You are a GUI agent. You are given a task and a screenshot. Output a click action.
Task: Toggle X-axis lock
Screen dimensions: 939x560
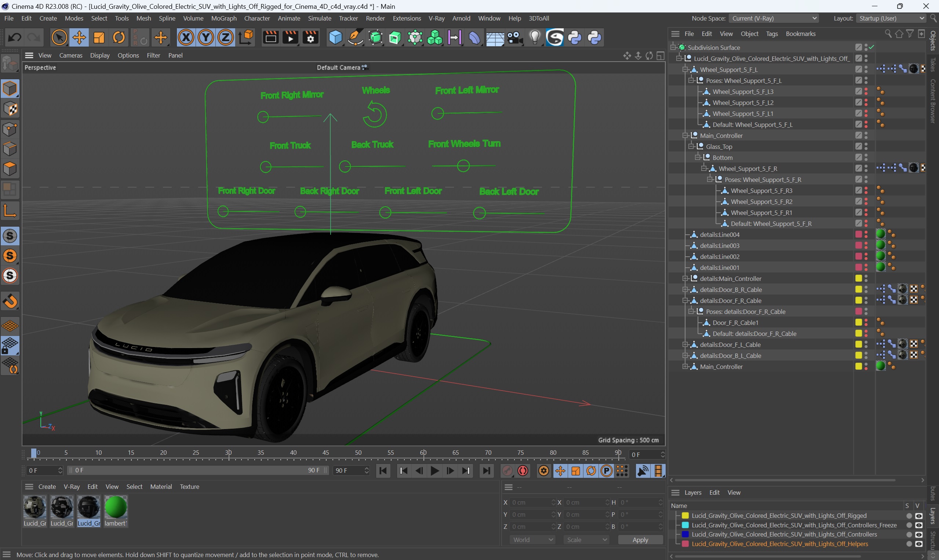(186, 38)
